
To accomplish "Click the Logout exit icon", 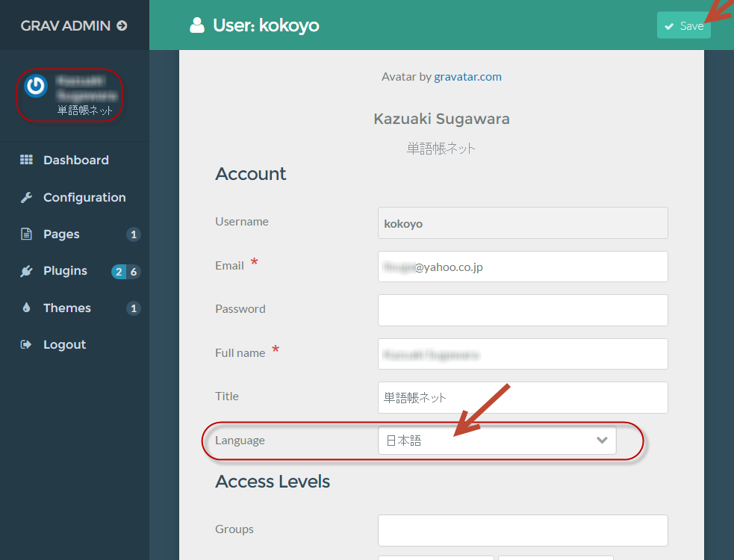I will click(x=26, y=344).
